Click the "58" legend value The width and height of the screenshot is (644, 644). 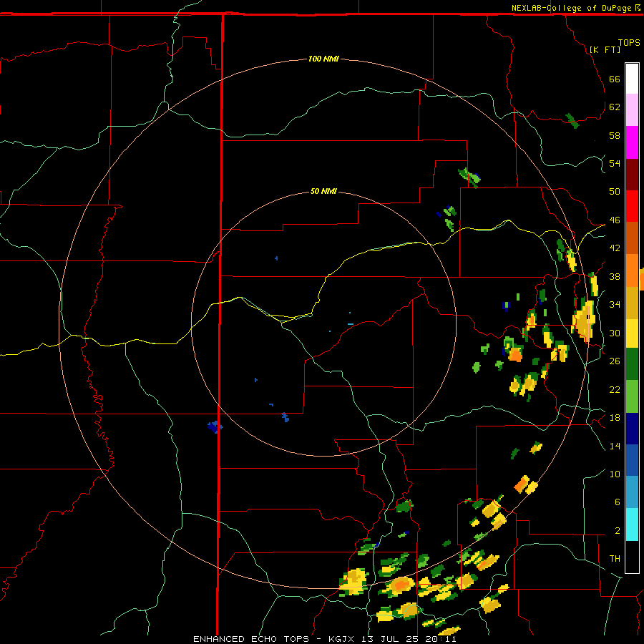pyautogui.click(x=615, y=135)
